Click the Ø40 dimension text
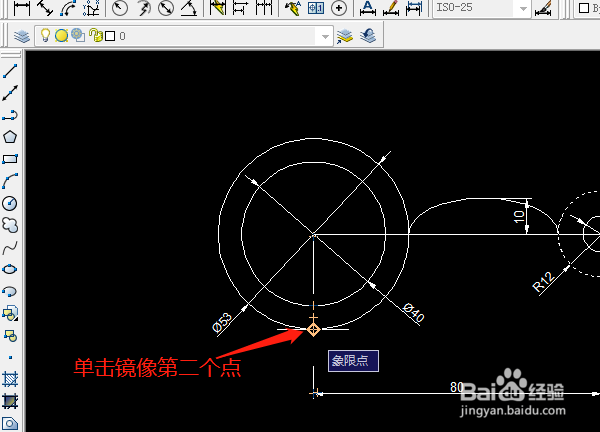The width and height of the screenshot is (600, 432). [x=414, y=313]
